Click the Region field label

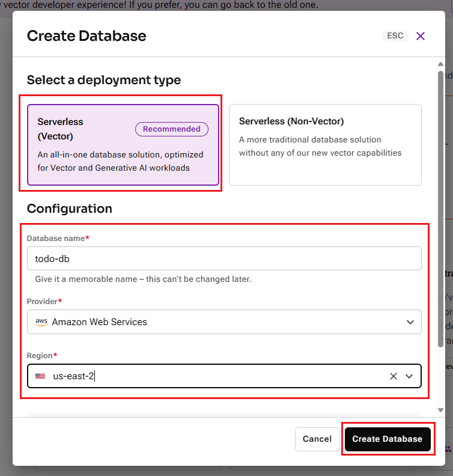coord(40,356)
